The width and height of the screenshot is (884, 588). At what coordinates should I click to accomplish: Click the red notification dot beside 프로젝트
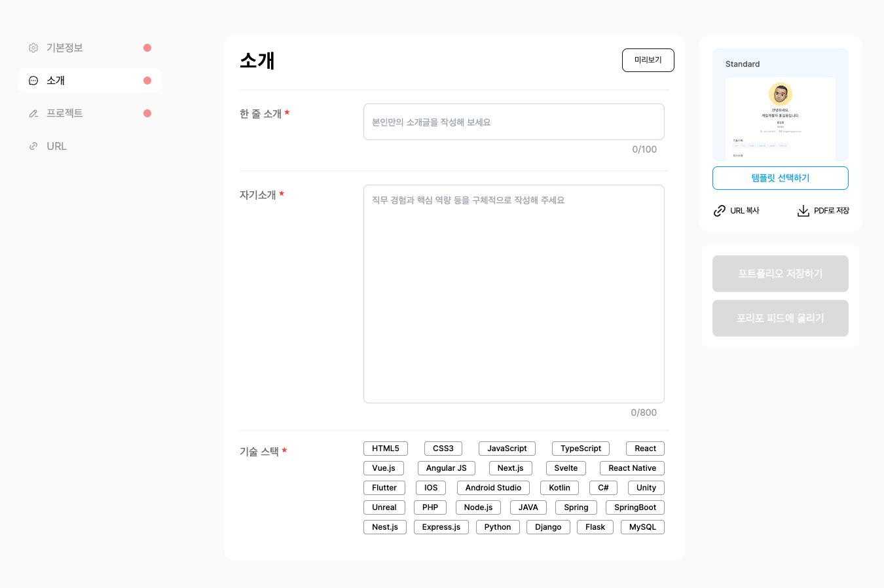(147, 113)
